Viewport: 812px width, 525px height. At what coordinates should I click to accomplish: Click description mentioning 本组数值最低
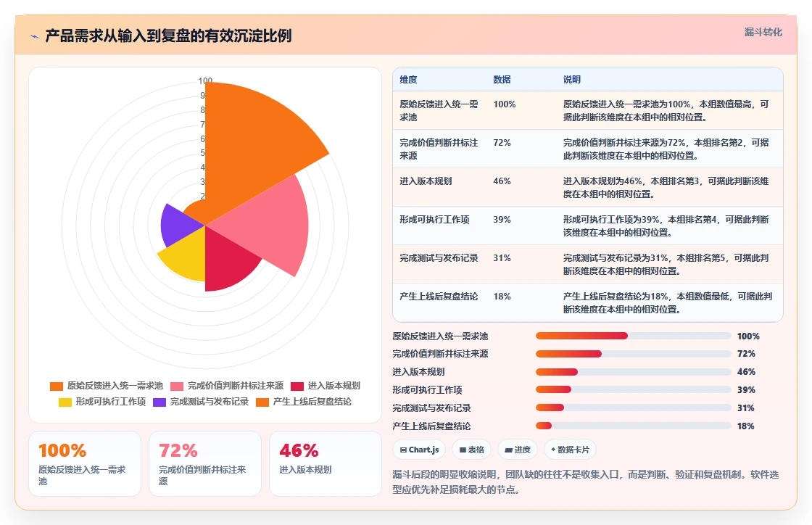[x=668, y=302]
